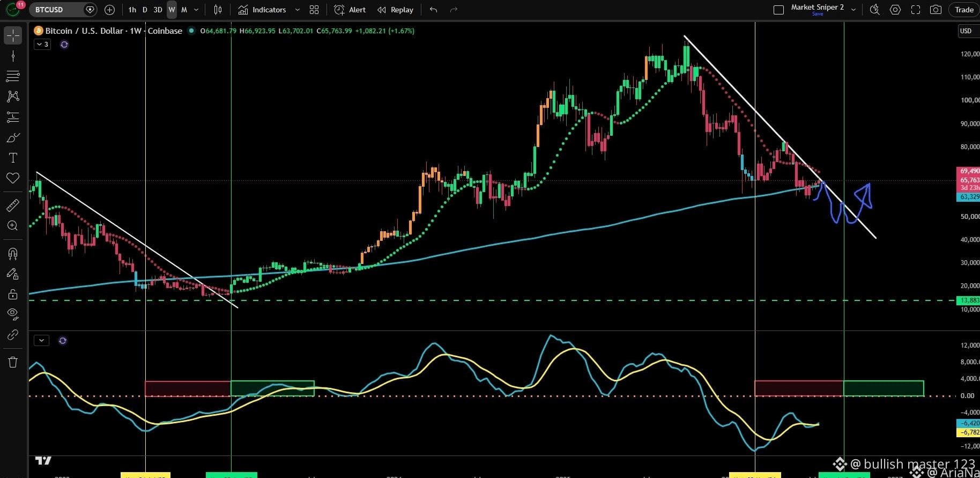Click the refresh icon in the oscillator pane

(x=63, y=341)
